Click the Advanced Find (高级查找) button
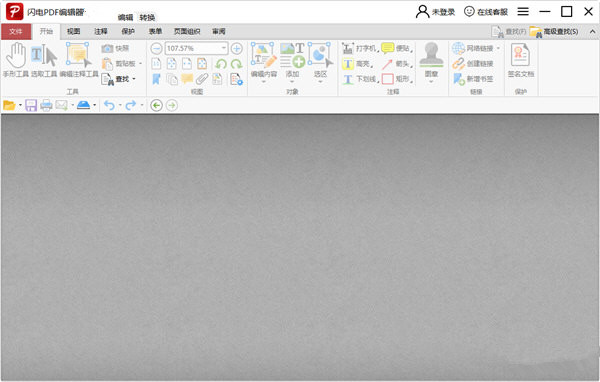The width and height of the screenshot is (600, 382). (554, 32)
